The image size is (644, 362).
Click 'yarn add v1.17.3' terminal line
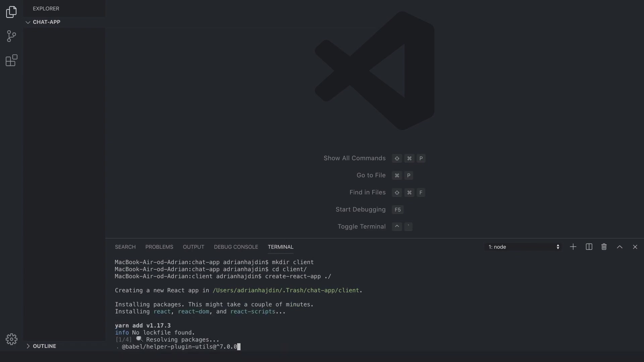click(143, 326)
